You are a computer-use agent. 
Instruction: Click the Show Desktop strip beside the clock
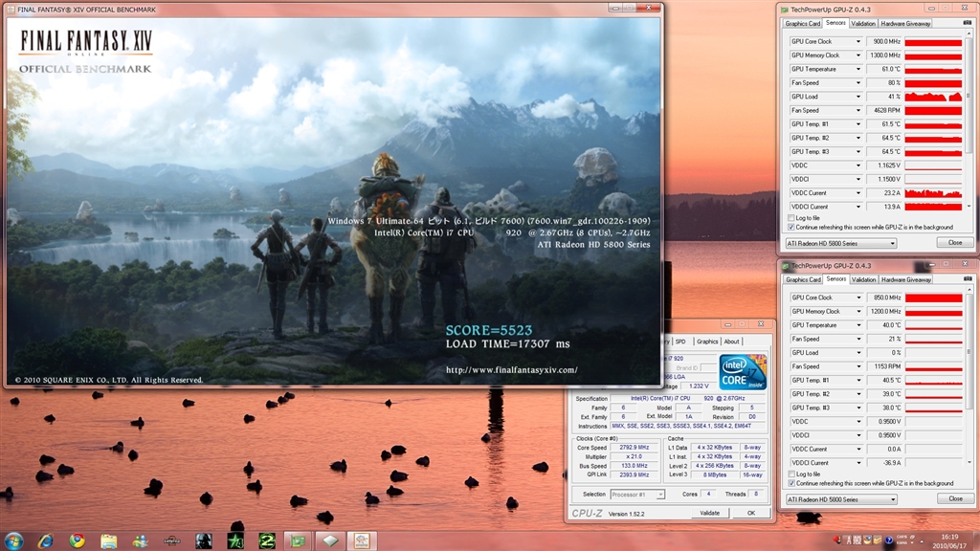976,541
